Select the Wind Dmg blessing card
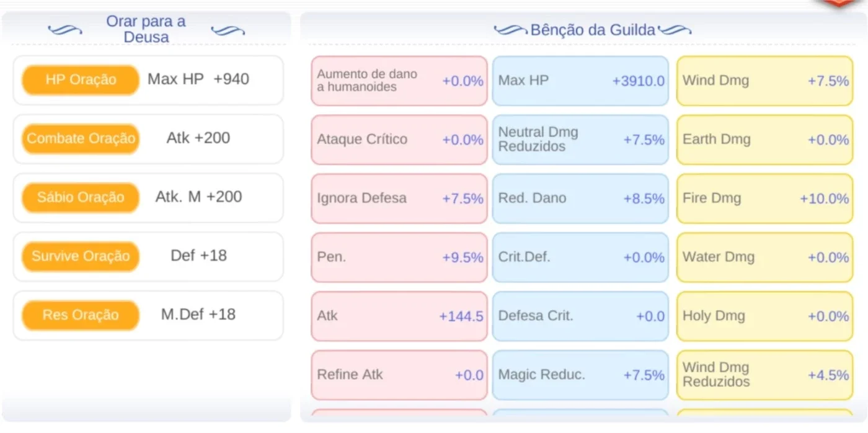The width and height of the screenshot is (868, 433). (x=764, y=81)
